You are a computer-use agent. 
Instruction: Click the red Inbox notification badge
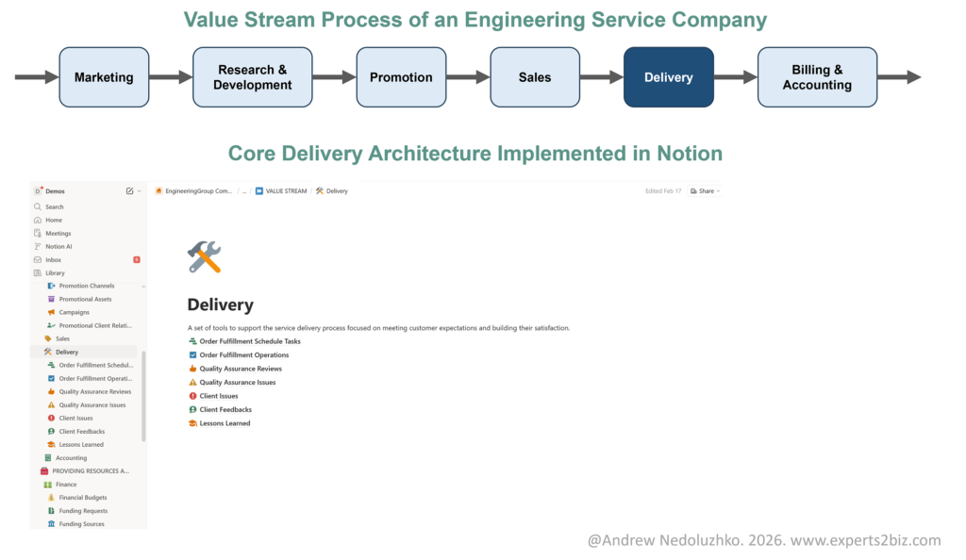137,259
